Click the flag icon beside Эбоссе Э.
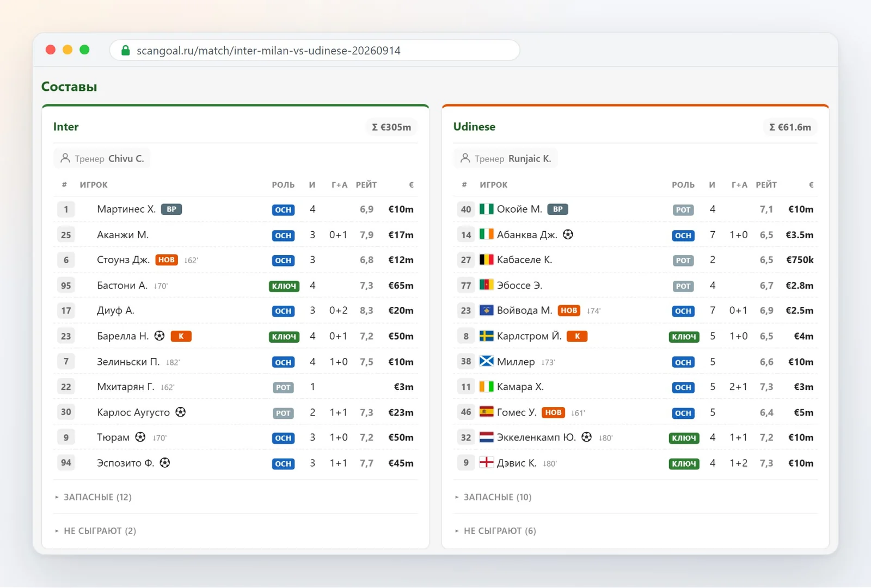The image size is (871, 588). click(486, 285)
